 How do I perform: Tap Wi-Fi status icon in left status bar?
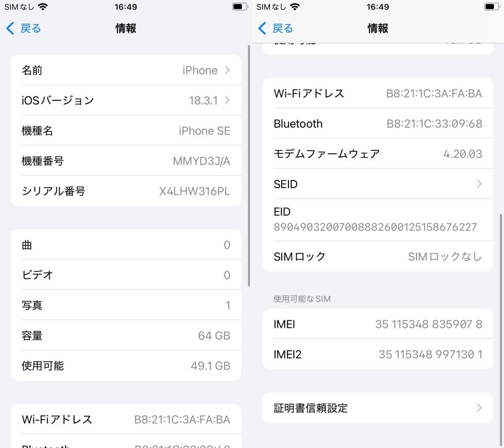point(42,7)
